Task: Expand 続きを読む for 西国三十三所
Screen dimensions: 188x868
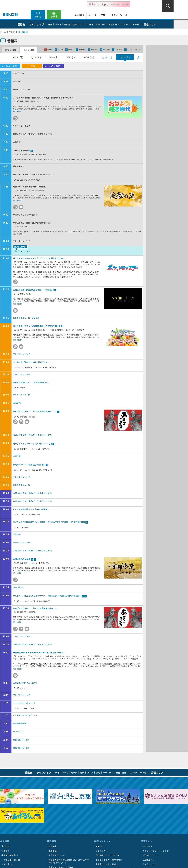Action: click(x=17, y=304)
